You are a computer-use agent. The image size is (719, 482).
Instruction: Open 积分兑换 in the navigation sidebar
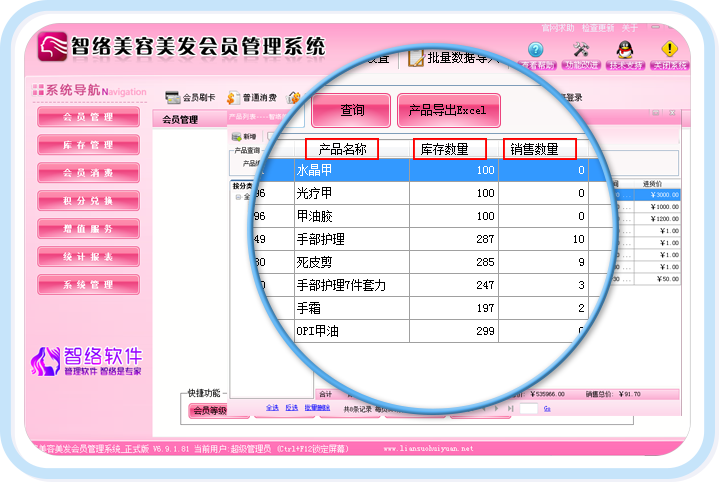pyautogui.click(x=88, y=201)
